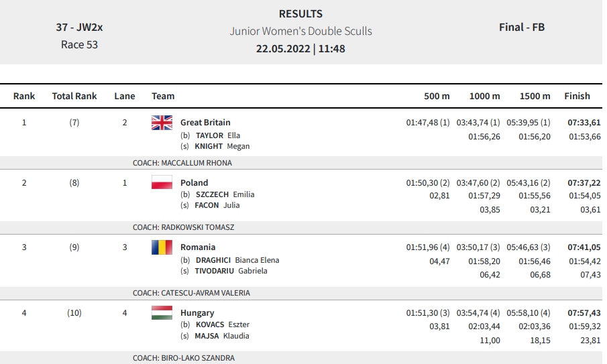The height and width of the screenshot is (364, 607).
Task: Select the Great Britain team name
Action: 205,122
